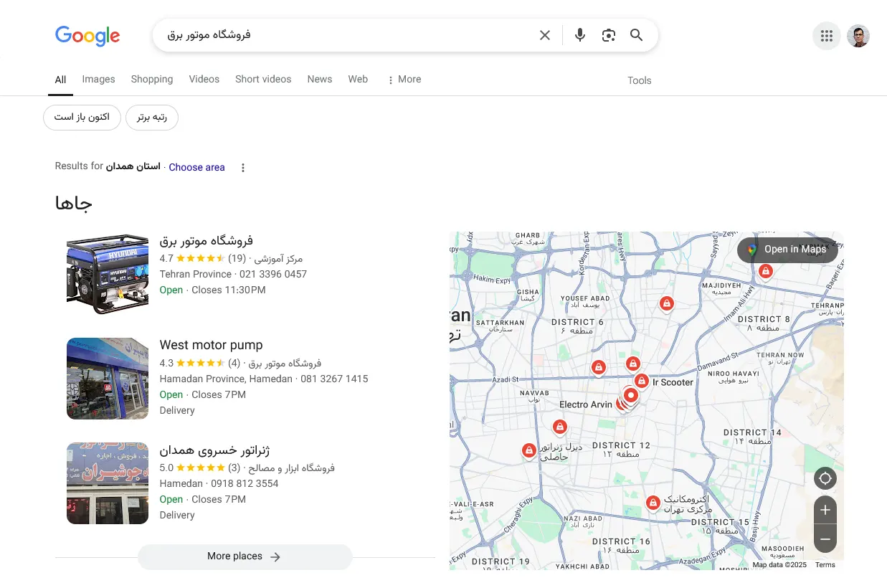Select map pin in District 15 area
The height and width of the screenshot is (588, 887).
(x=653, y=503)
